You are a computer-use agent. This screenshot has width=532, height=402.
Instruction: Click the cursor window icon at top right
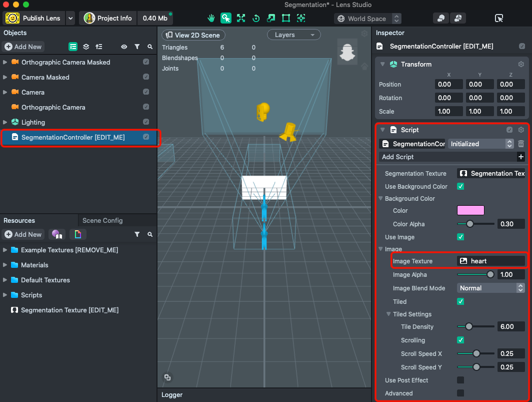click(x=499, y=19)
